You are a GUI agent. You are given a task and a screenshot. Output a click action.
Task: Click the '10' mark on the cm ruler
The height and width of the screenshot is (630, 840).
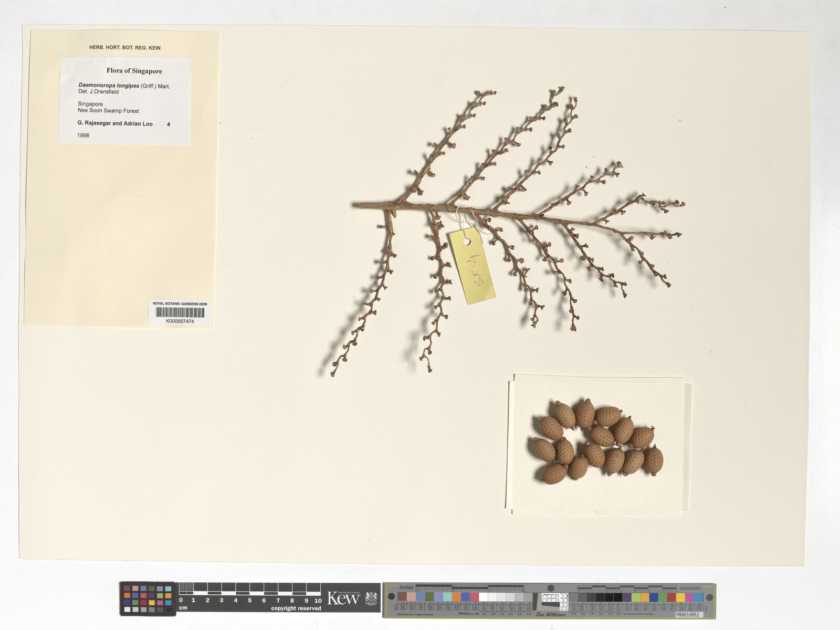(x=318, y=601)
